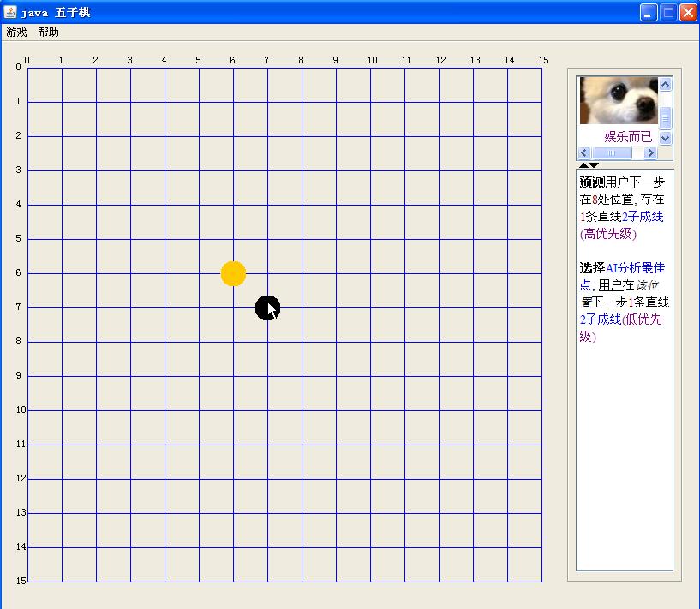Click the (高优先级) text
Viewport: 700px width, 609px height.
point(608,234)
